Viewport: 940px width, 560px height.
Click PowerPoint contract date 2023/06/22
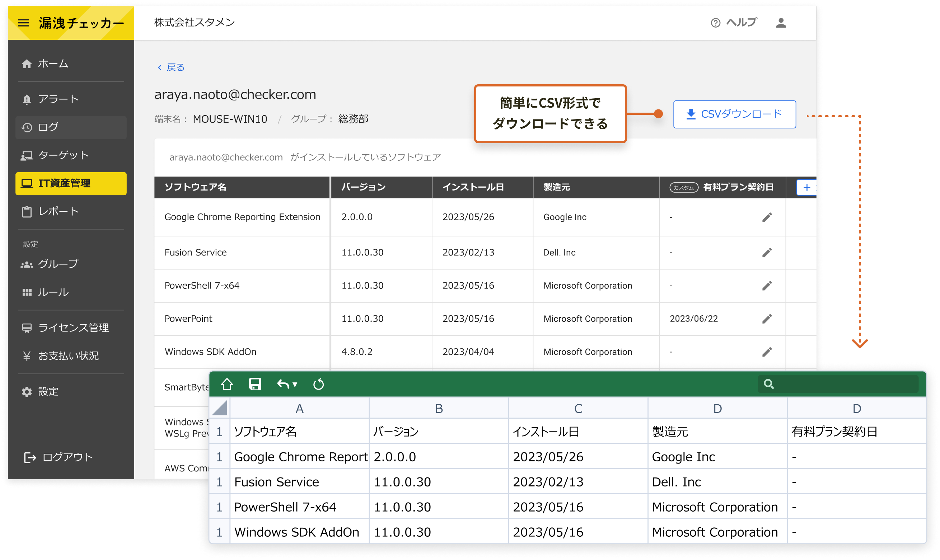click(x=693, y=319)
